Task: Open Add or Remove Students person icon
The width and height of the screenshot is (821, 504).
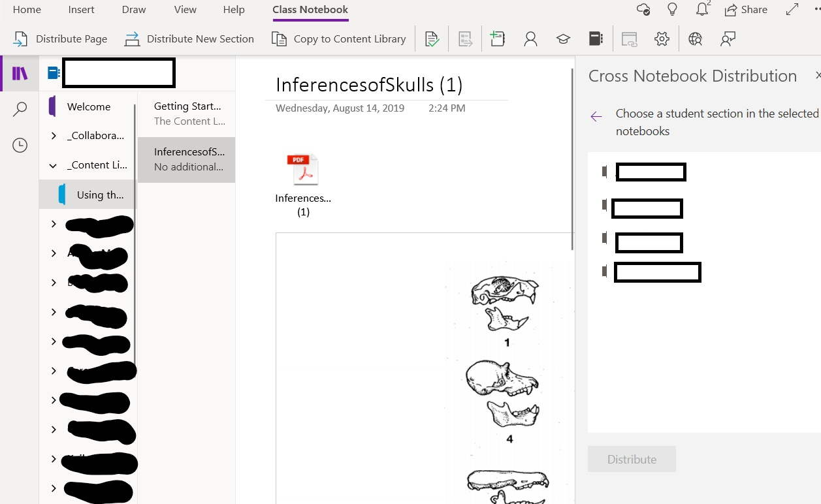Action: click(x=530, y=39)
